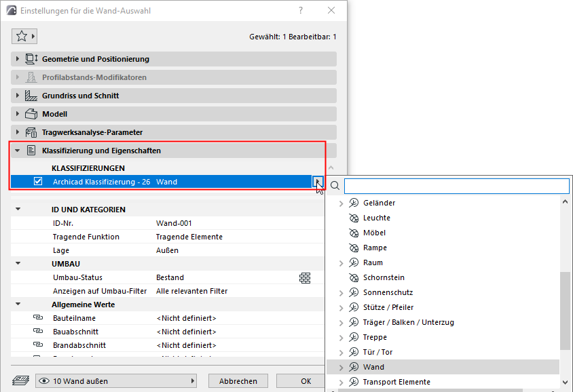Click the link icon beside Brandabschnitt
This screenshot has width=573, height=392.
click(38, 345)
